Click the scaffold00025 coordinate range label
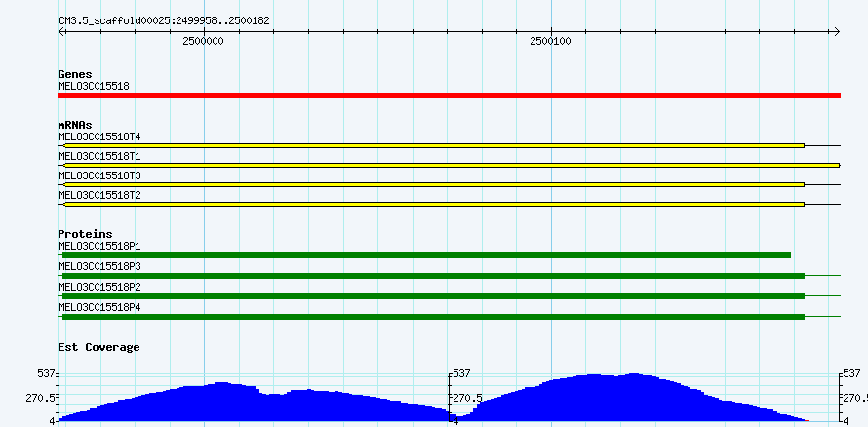The height and width of the screenshot is (427, 868). tap(164, 20)
